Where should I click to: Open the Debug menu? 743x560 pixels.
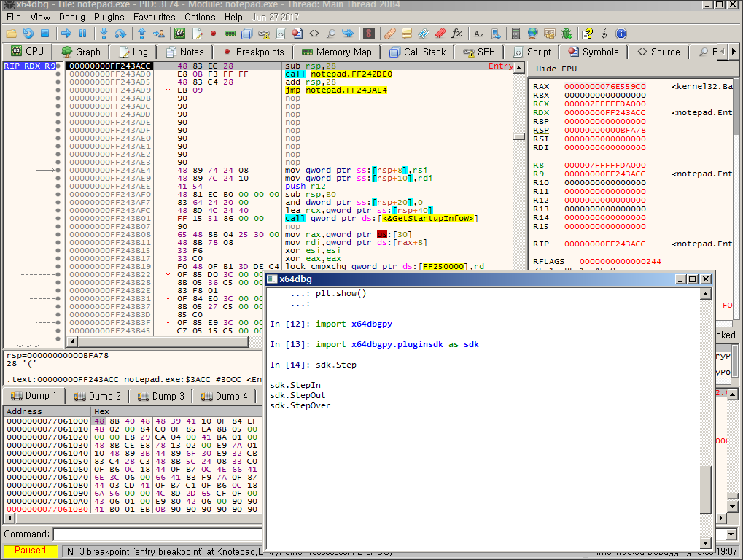pyautogui.click(x=71, y=17)
